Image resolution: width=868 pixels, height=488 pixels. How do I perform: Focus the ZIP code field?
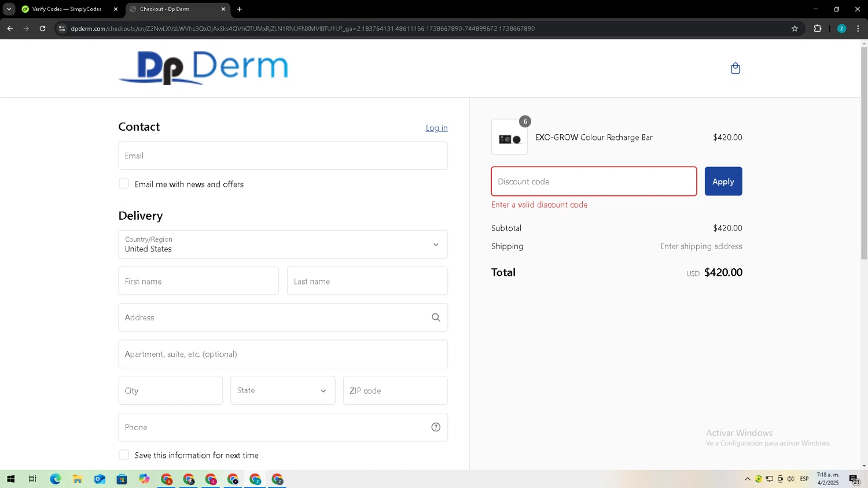[395, 390]
